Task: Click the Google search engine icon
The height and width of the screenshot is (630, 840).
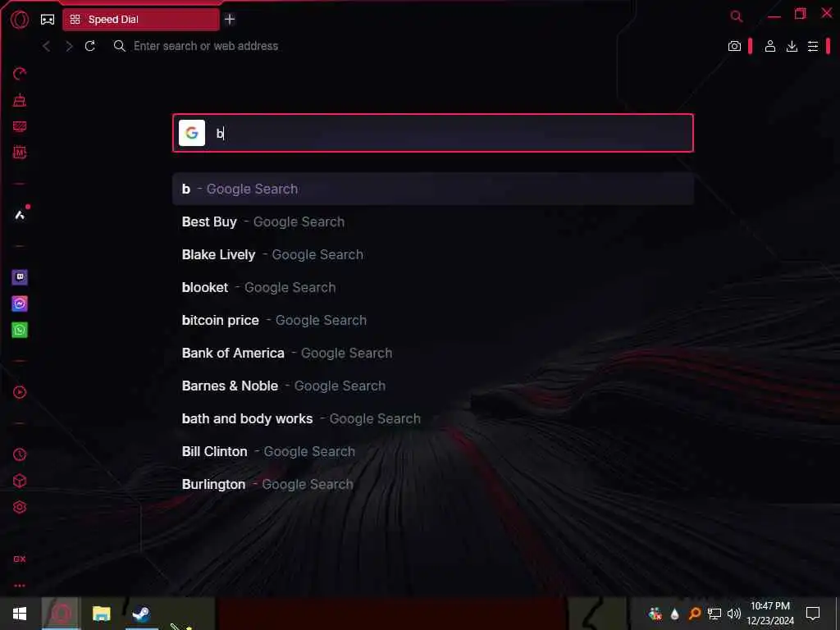Action: (192, 133)
